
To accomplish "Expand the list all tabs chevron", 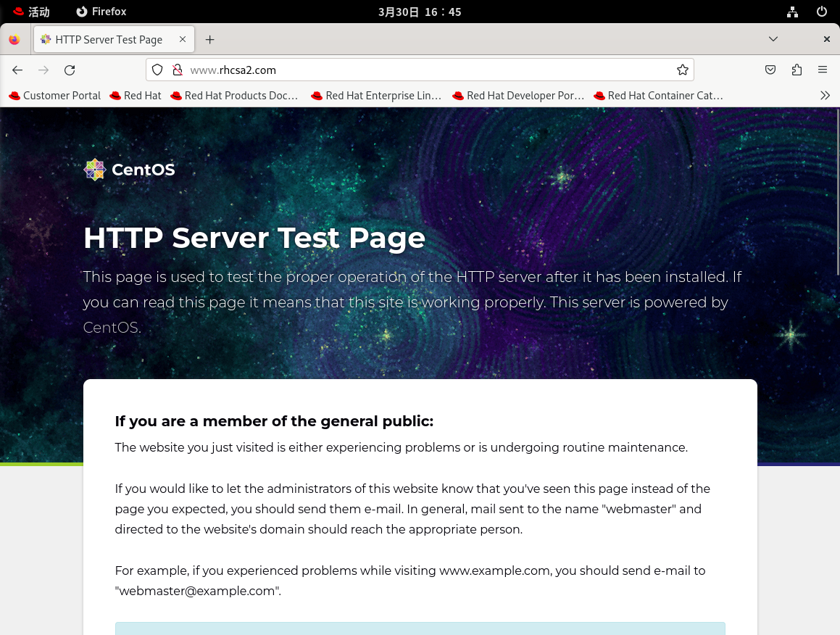I will point(773,39).
